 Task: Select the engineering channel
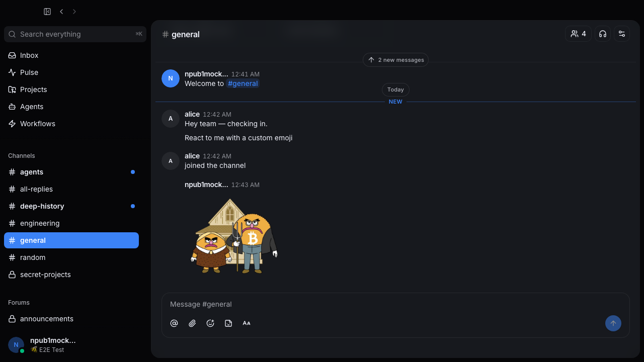[x=71, y=223]
